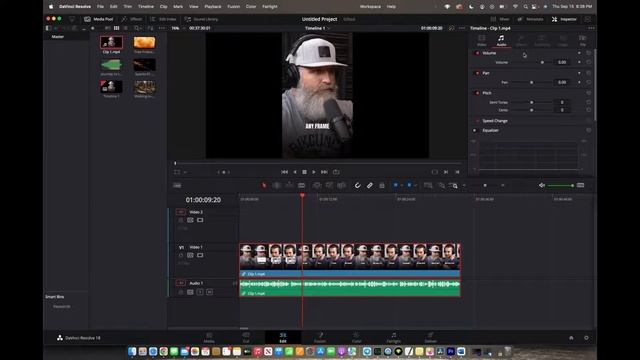Click the blue Marker icon in toolbar

[x=409, y=185]
